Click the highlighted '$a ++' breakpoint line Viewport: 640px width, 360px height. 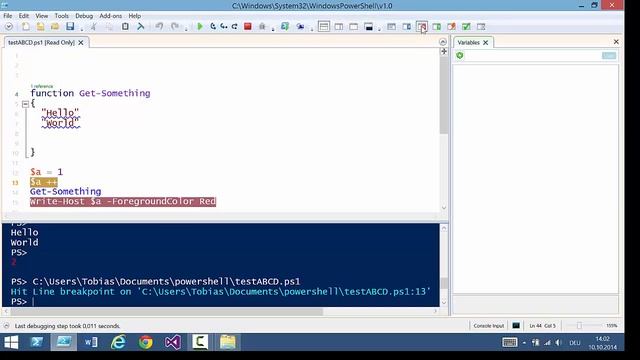[44, 182]
